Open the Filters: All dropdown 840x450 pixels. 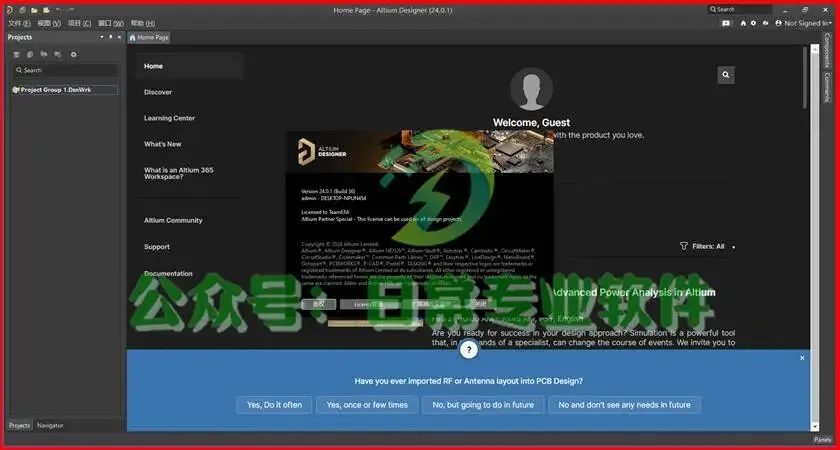click(708, 246)
